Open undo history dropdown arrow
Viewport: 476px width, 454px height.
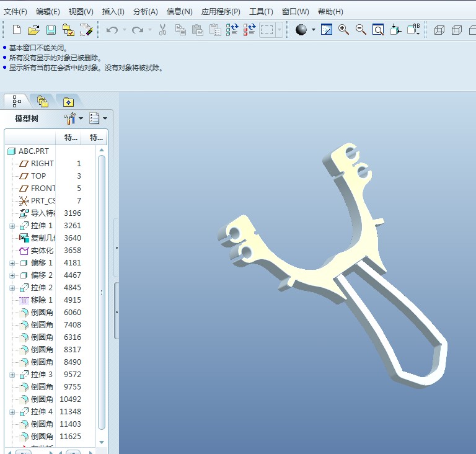(125, 30)
